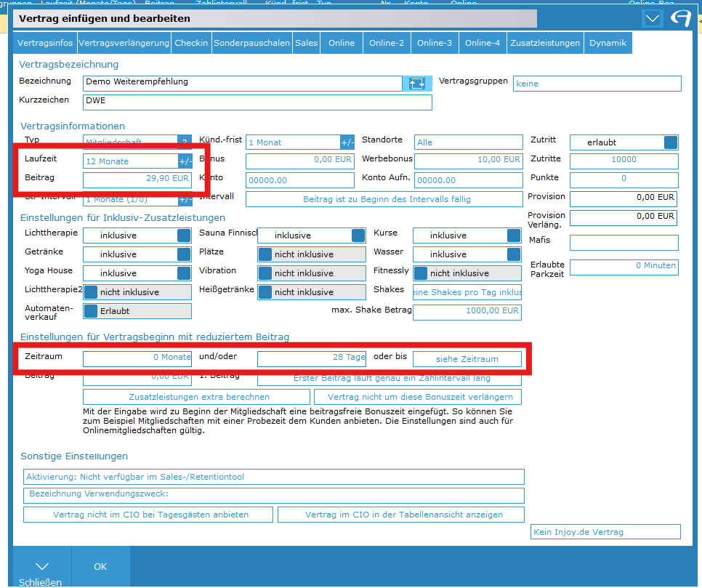Image resolution: width=702 pixels, height=588 pixels.
Task: Open the Zusatzleistungen tab
Action: [545, 43]
